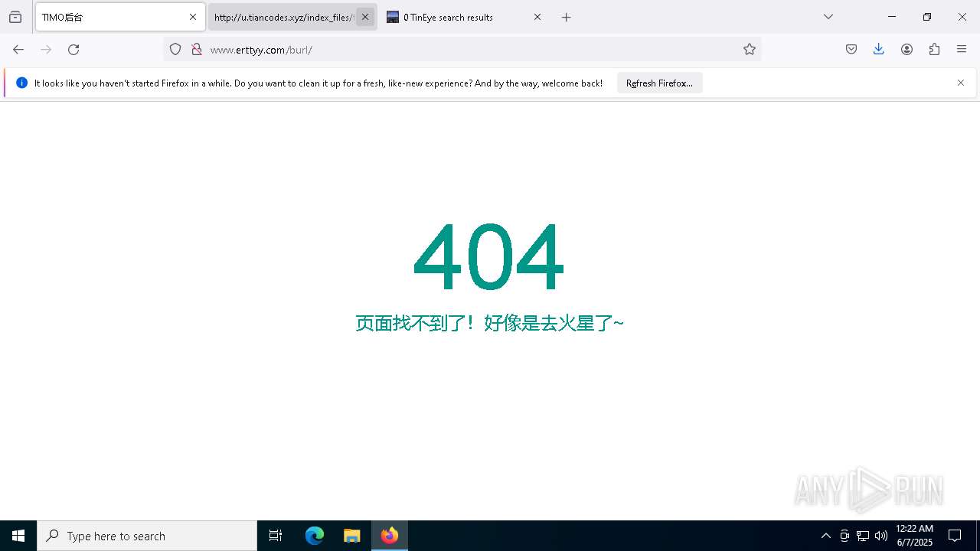Show hidden system tray icons
The width and height of the screenshot is (980, 551).
click(x=825, y=536)
